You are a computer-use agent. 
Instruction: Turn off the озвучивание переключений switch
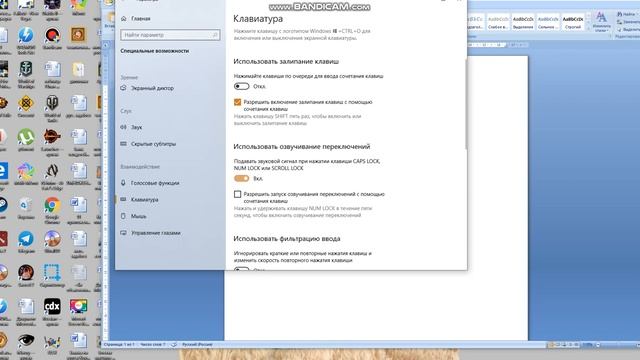[241, 178]
